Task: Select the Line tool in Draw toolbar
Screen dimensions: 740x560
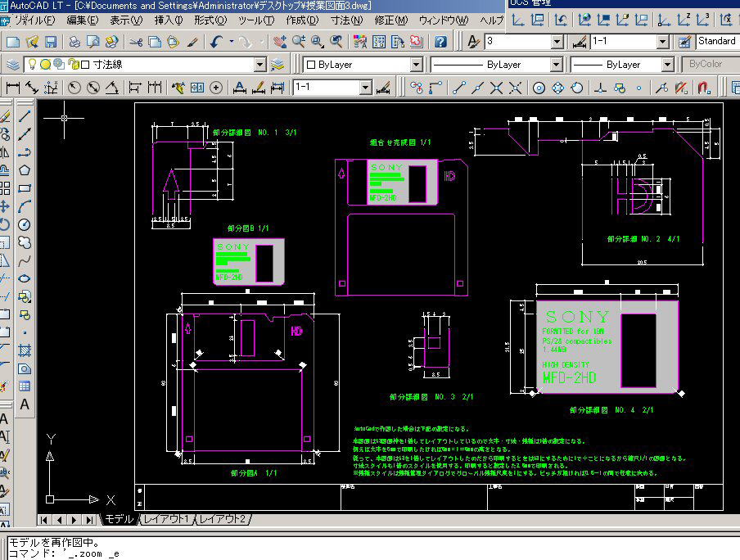Action: point(25,115)
